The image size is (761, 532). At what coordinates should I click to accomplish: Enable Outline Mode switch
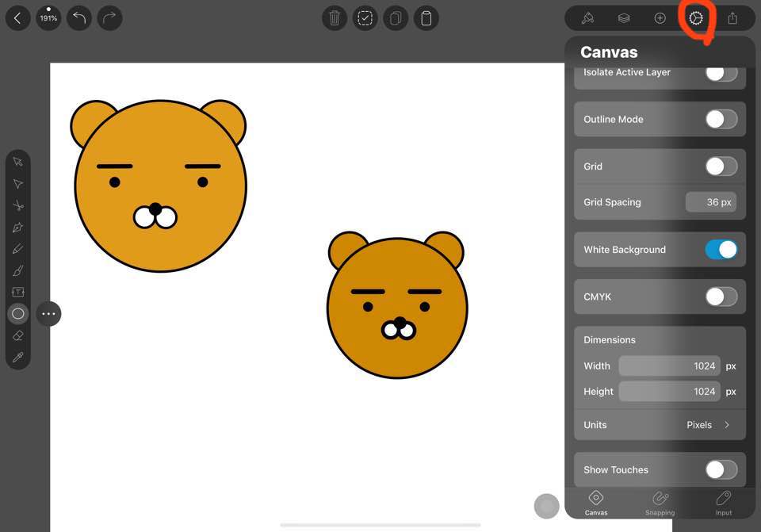[721, 119]
